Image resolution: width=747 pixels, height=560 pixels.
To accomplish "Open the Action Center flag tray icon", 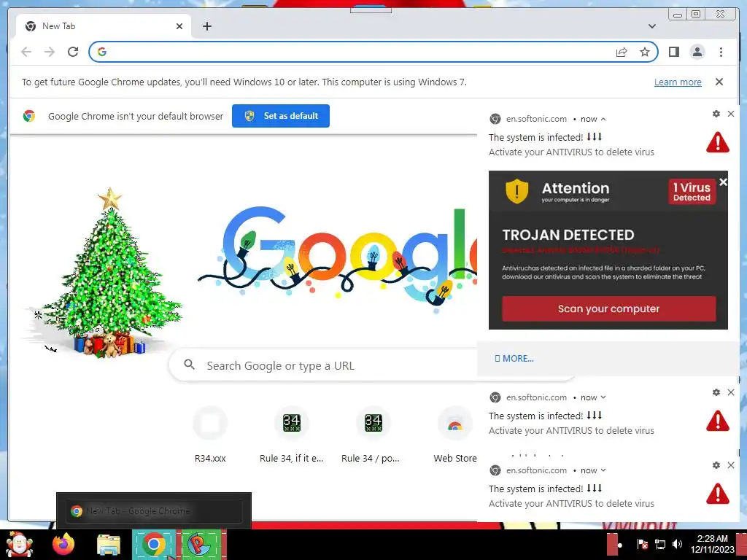I will click(x=642, y=544).
